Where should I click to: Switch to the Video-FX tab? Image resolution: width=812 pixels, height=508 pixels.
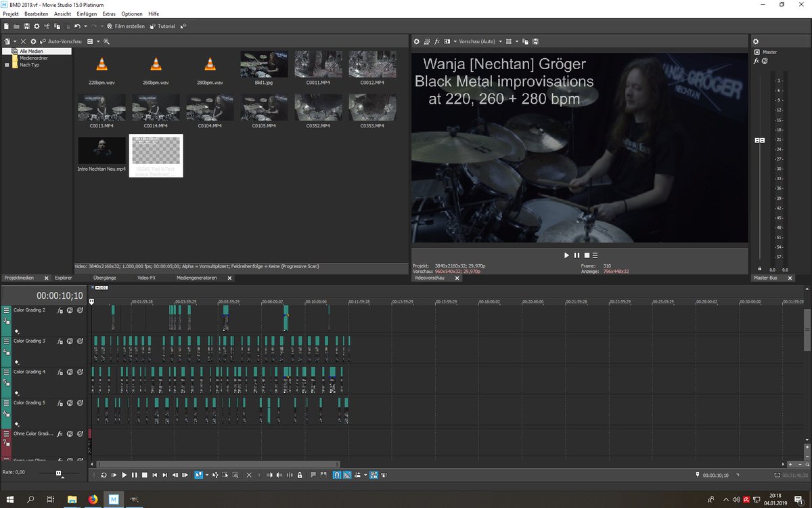click(146, 278)
